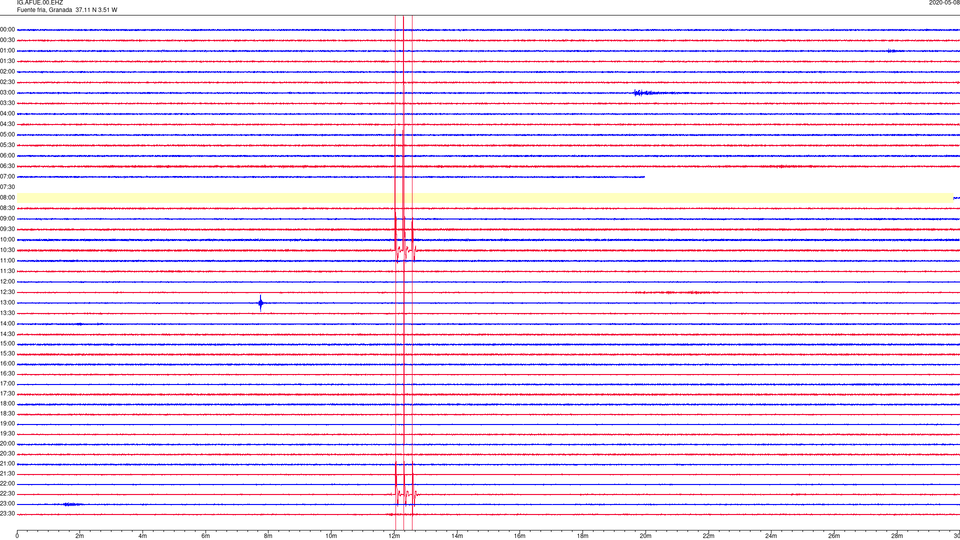Image resolution: width=960 pixels, height=540 pixels.
Task: Select the 22:00 trace time label
Action: 7,484
